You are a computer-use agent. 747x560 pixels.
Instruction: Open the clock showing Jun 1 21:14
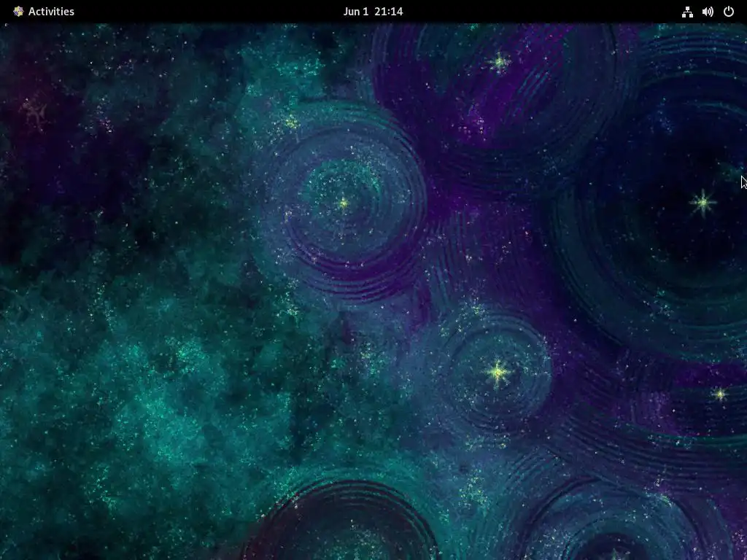click(x=373, y=12)
